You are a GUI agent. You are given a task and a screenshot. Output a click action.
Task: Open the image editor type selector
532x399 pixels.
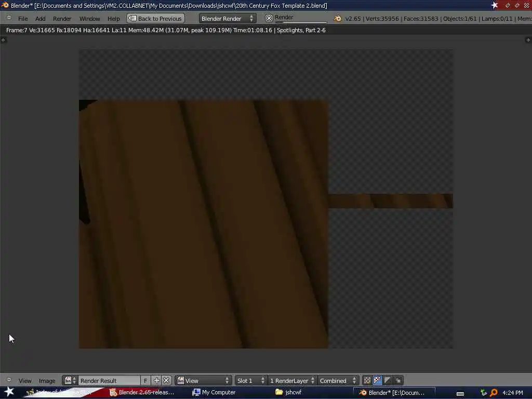pyautogui.click(x=9, y=380)
